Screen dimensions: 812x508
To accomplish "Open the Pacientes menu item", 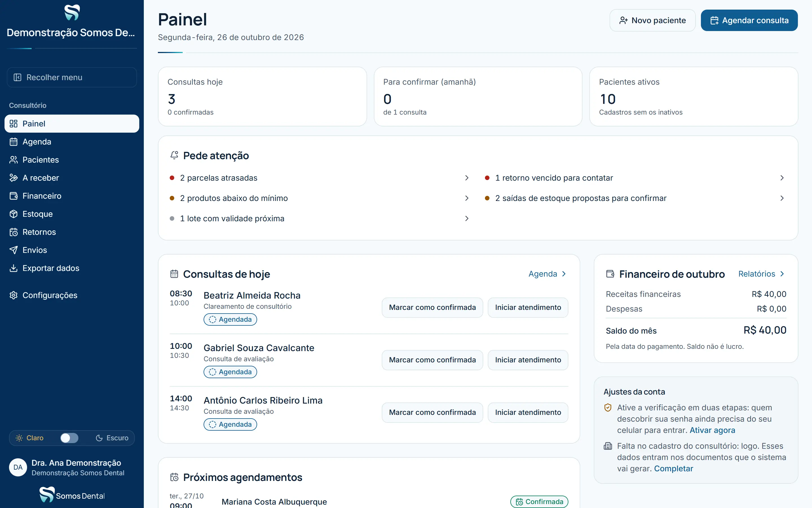I will [x=72, y=160].
